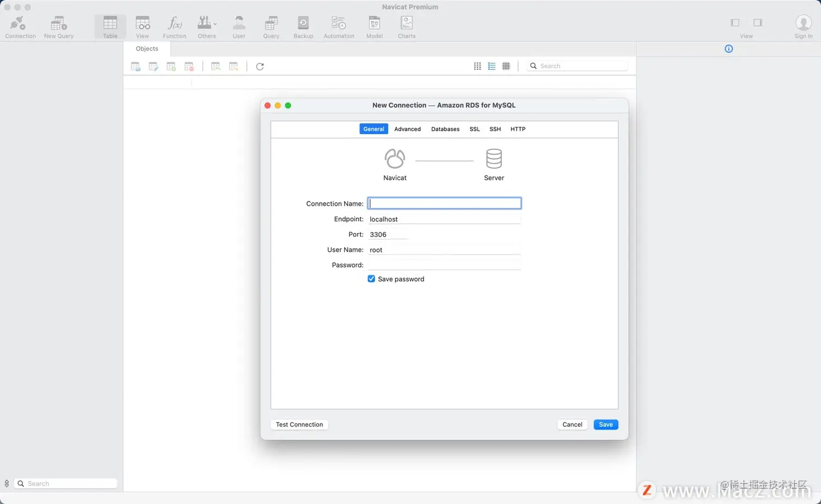Refresh the objects list
Viewport: 821px width, 504px height.
(x=260, y=66)
